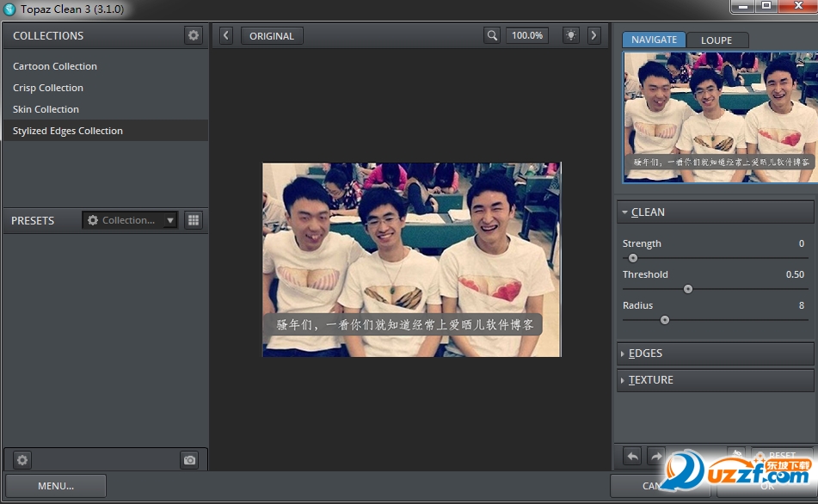
Task: Click the PRESETS panel label
Action: coord(33,221)
